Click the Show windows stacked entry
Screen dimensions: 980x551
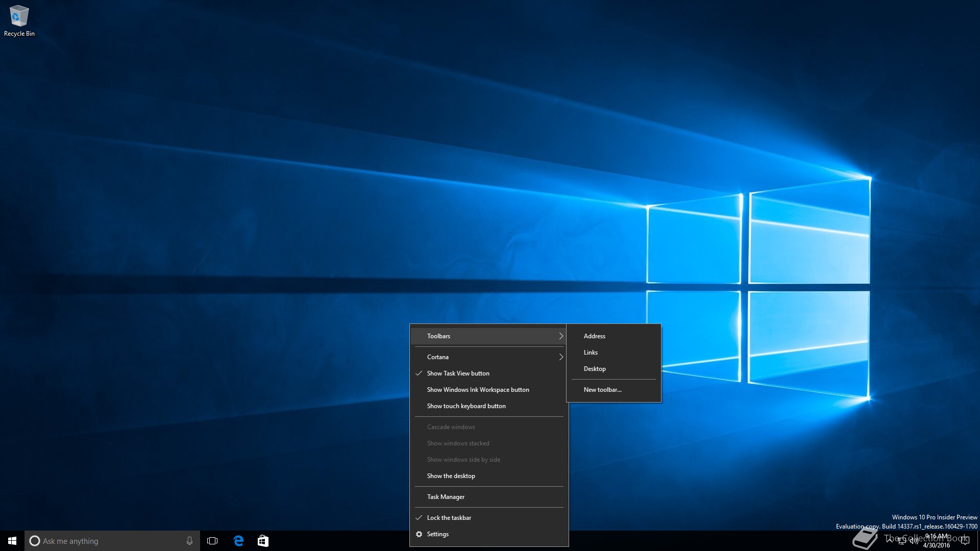(x=489, y=443)
